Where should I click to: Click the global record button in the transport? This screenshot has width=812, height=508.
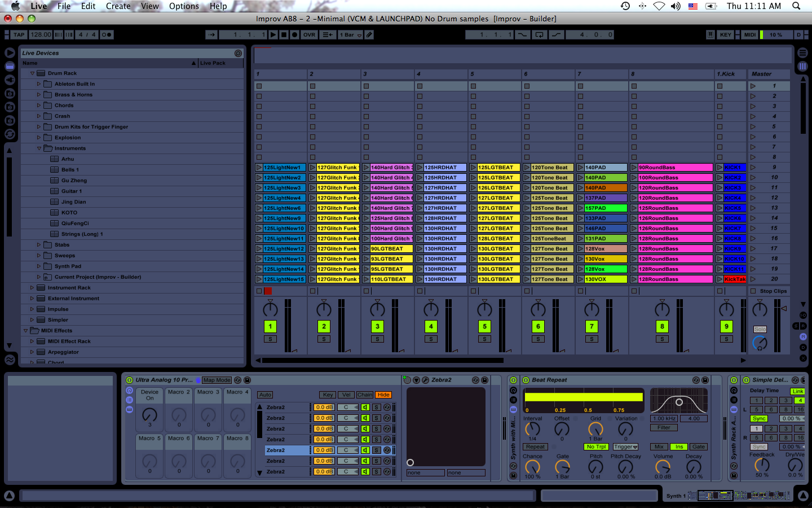pos(293,34)
